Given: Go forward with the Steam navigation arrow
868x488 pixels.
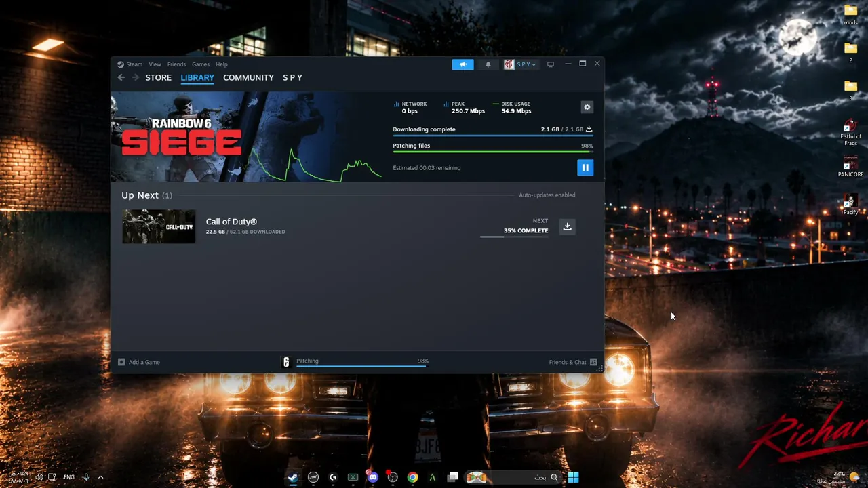Looking at the screenshot, I should (135, 77).
